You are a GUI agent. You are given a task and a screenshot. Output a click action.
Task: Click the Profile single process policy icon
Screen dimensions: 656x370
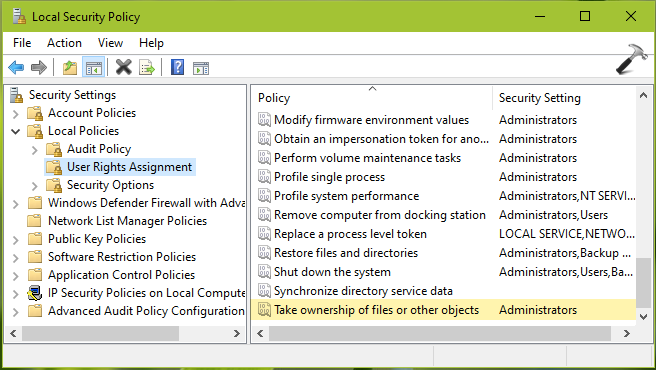click(264, 177)
